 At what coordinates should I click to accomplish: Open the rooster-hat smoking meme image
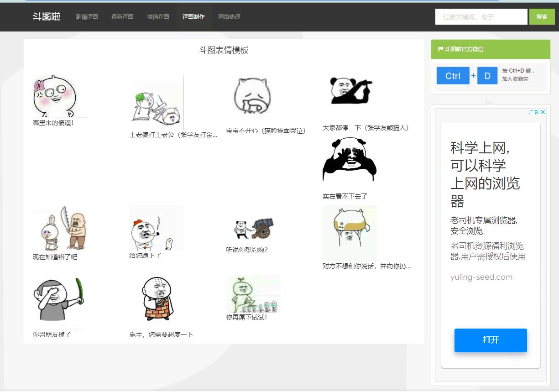click(157, 228)
